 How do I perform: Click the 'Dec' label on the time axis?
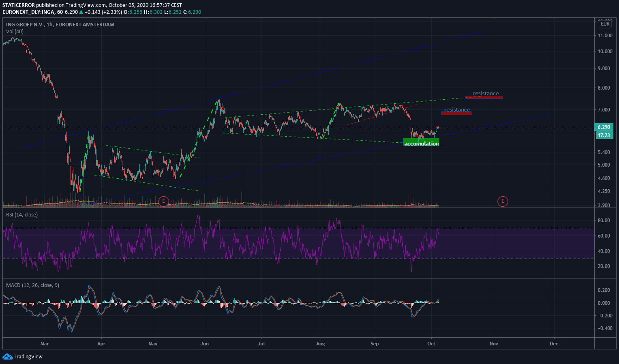pyautogui.click(x=554, y=344)
